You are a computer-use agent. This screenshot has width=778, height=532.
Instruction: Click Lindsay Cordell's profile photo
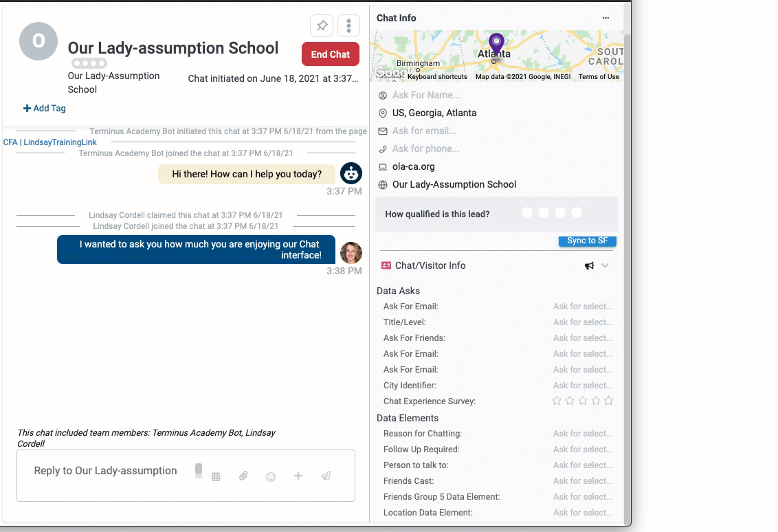[351, 253]
